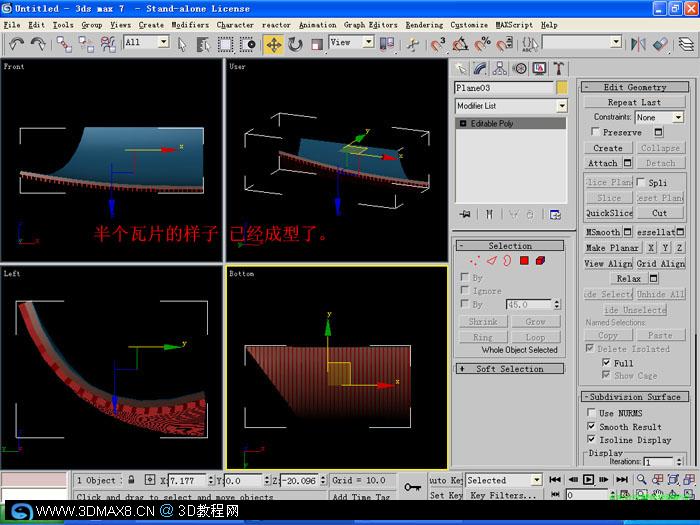The width and height of the screenshot is (700, 525).
Task: Click the Play Animation button
Action: click(x=588, y=479)
